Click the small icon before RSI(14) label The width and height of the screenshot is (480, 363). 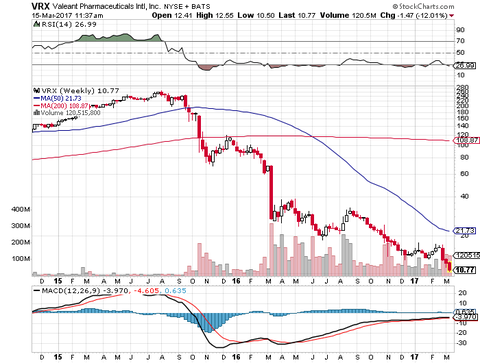pyautogui.click(x=36, y=24)
